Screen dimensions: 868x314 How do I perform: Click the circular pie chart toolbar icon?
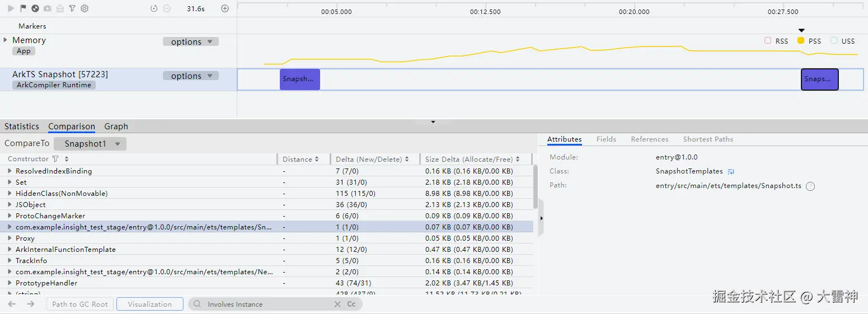click(35, 8)
